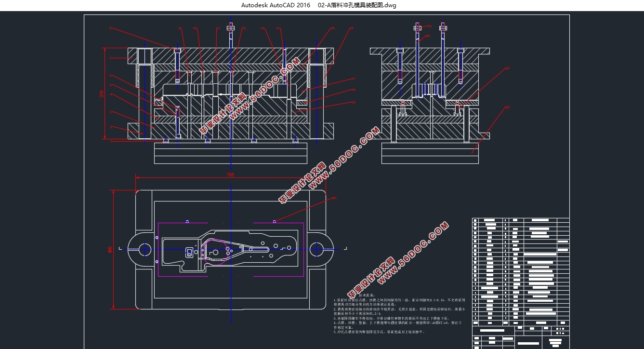
Task: Select part callout number 24 in plan view
Action: [x=334, y=198]
